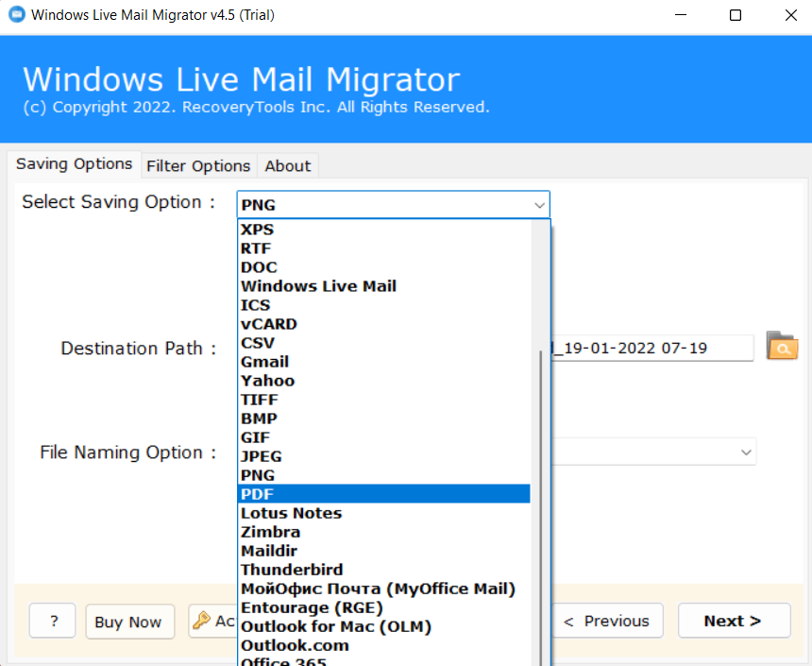Switch to the Saving Options tab
The image size is (812, 666).
74,164
